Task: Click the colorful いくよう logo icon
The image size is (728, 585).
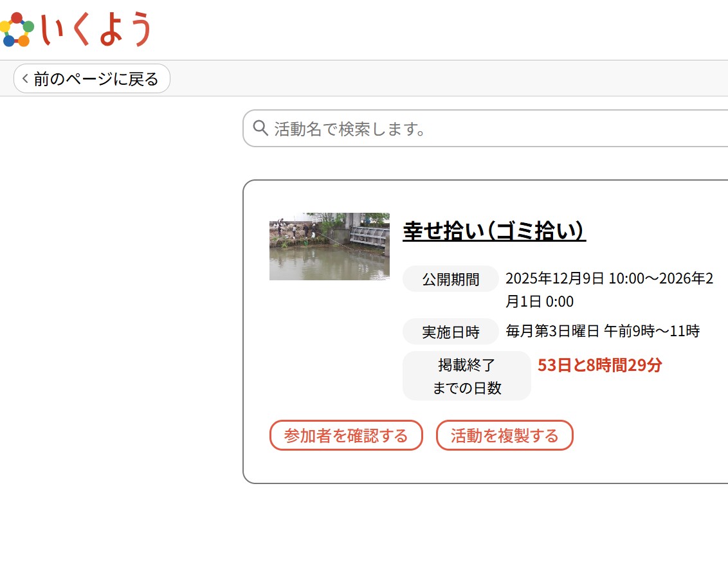Action: (16, 30)
